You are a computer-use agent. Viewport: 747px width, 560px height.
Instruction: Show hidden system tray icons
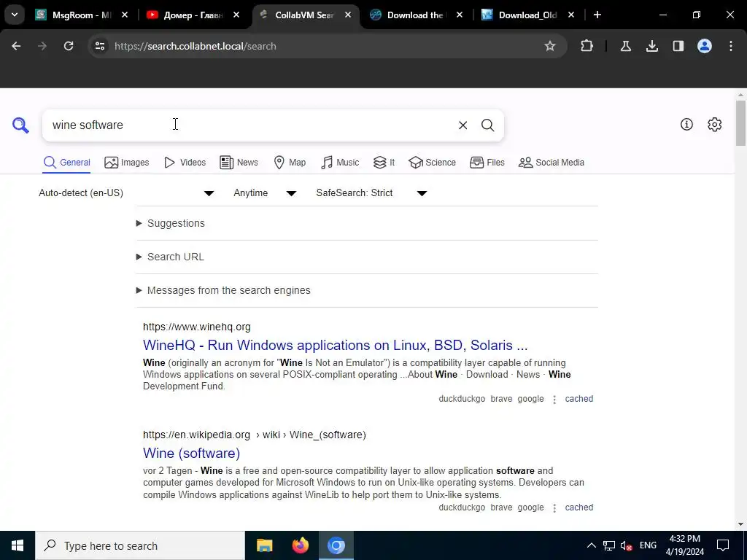click(x=591, y=545)
